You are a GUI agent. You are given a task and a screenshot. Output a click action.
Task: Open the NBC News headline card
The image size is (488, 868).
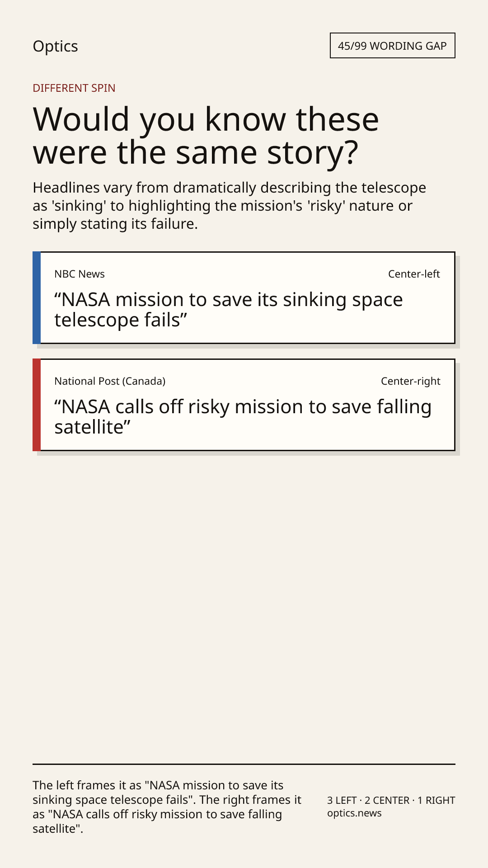point(244,297)
